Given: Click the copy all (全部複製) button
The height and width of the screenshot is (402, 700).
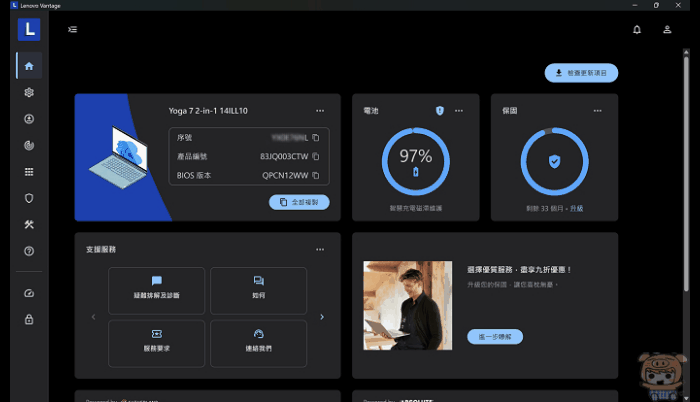Looking at the screenshot, I should [x=299, y=202].
